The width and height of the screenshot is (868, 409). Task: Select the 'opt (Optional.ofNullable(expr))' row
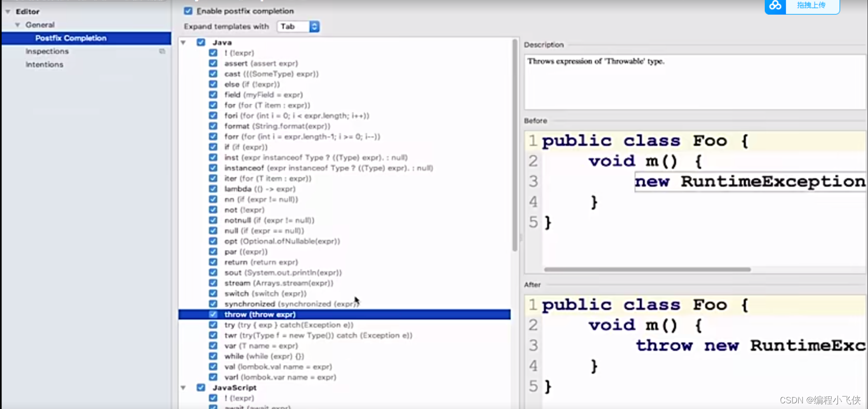[x=345, y=241]
